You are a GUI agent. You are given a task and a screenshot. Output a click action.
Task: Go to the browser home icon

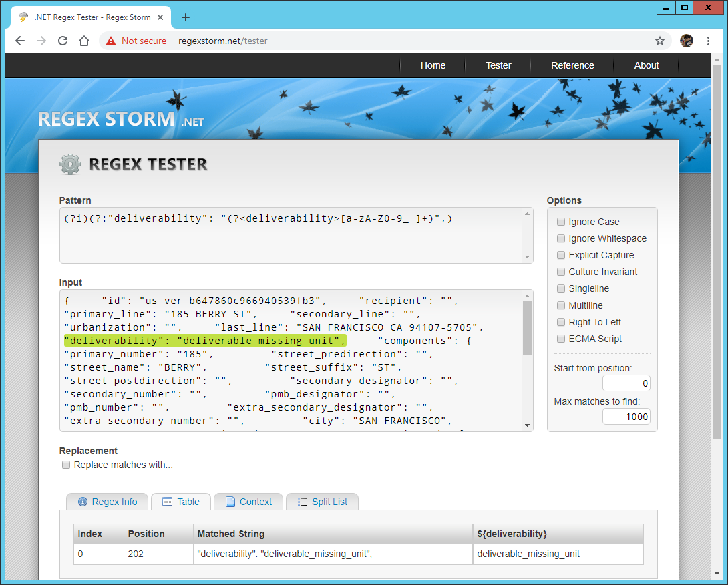(84, 41)
